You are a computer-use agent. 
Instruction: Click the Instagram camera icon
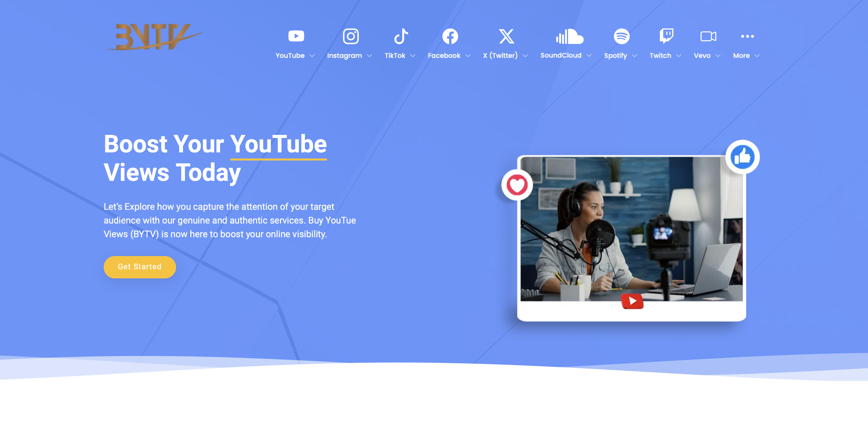(x=350, y=36)
